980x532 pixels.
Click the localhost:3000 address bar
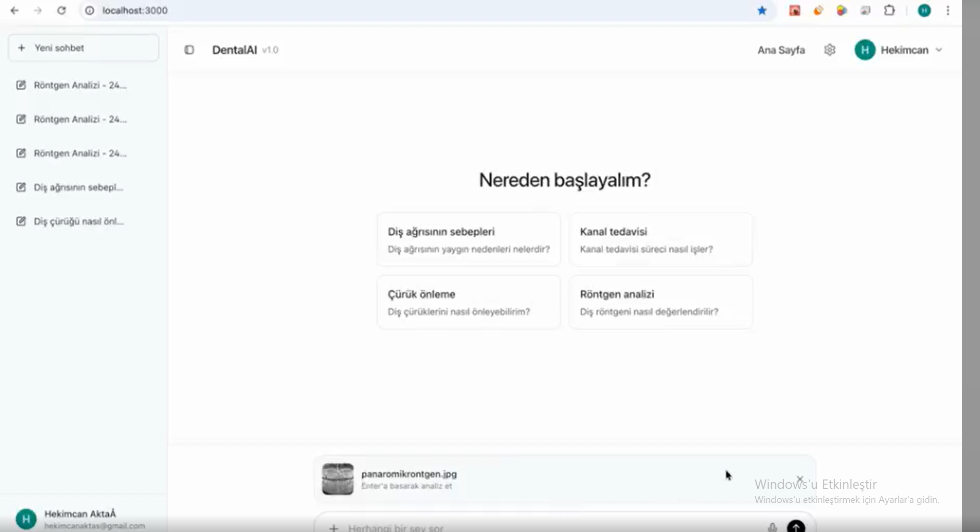[135, 10]
